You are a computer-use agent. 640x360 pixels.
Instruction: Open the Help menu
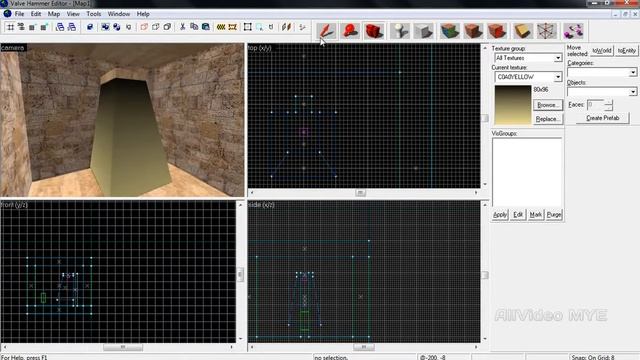coord(143,14)
